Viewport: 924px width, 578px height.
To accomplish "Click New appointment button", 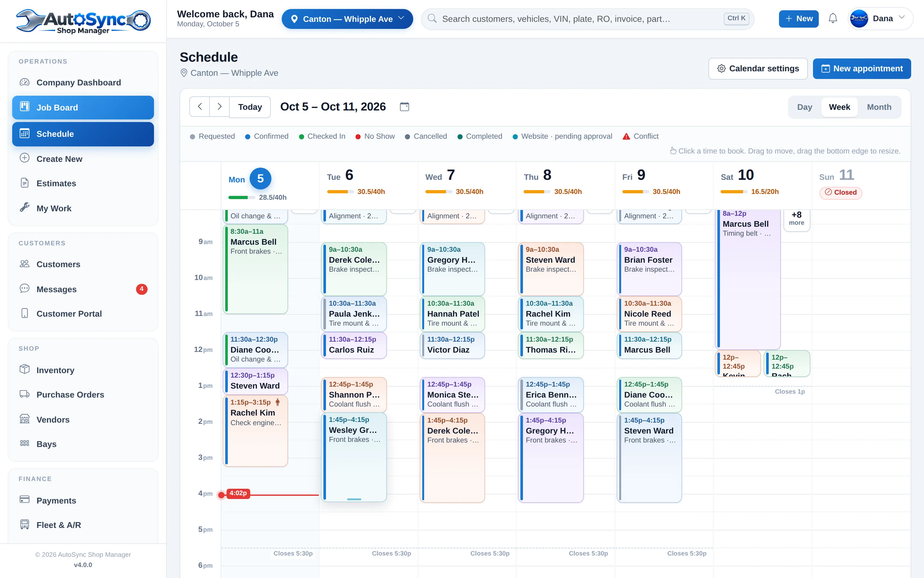I will tap(862, 69).
